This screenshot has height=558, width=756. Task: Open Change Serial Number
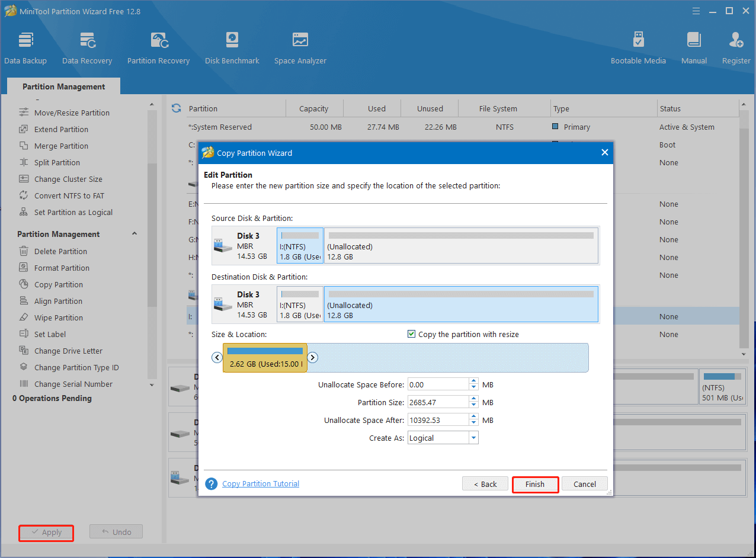[73, 384]
